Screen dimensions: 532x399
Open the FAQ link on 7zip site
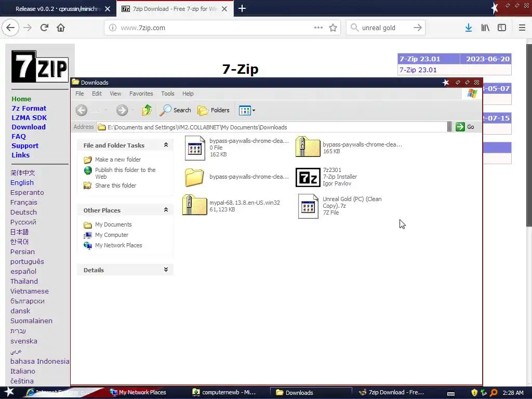[x=19, y=137]
